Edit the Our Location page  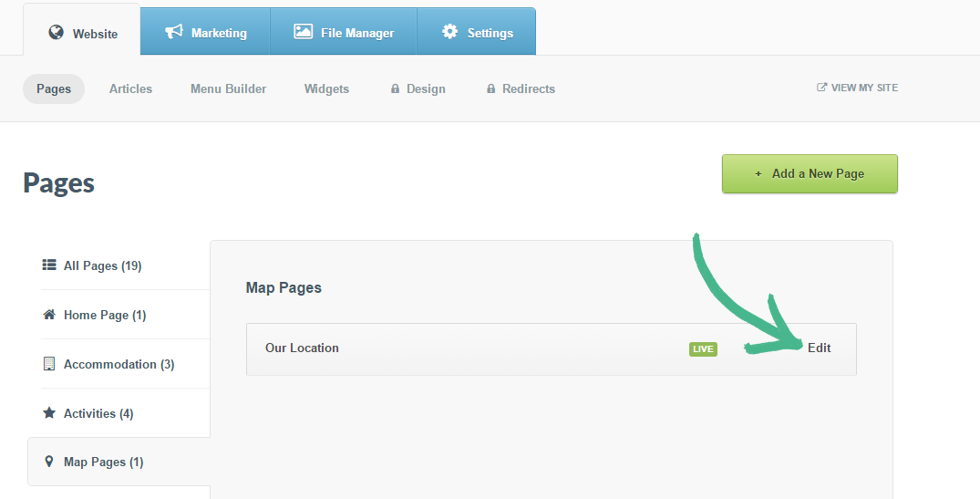click(819, 348)
